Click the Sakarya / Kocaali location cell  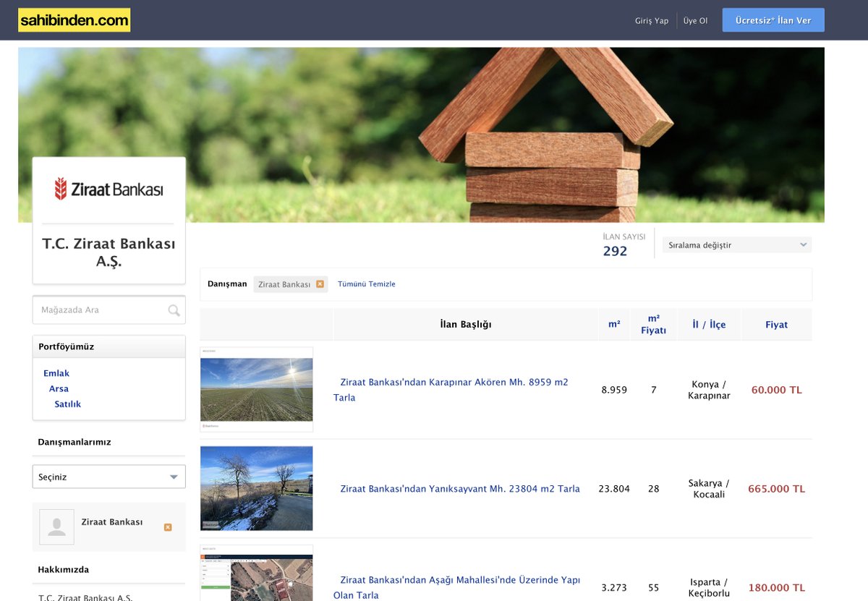click(709, 489)
